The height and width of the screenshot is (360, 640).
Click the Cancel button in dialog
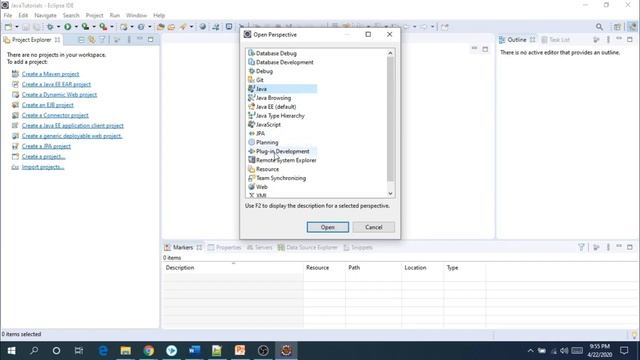point(373,227)
